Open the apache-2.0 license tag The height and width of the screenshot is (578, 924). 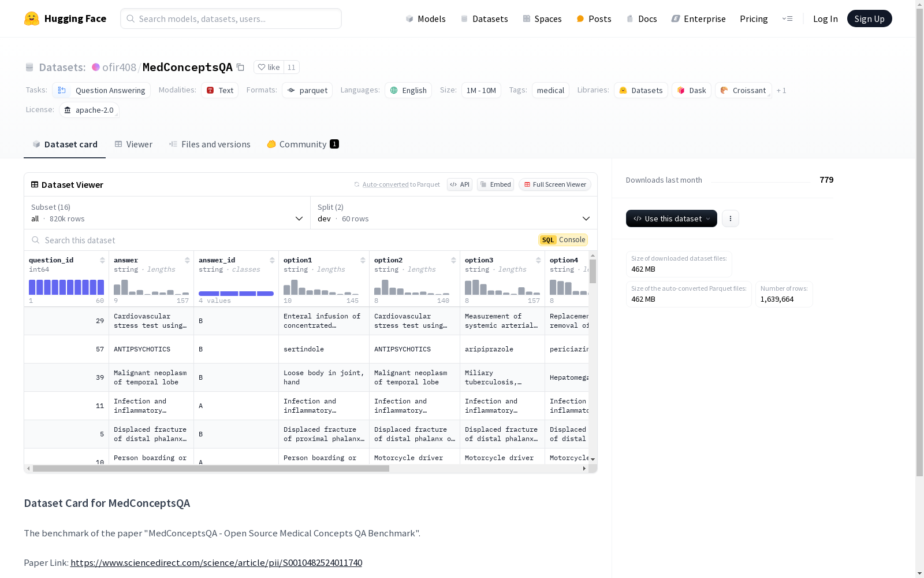tap(89, 110)
